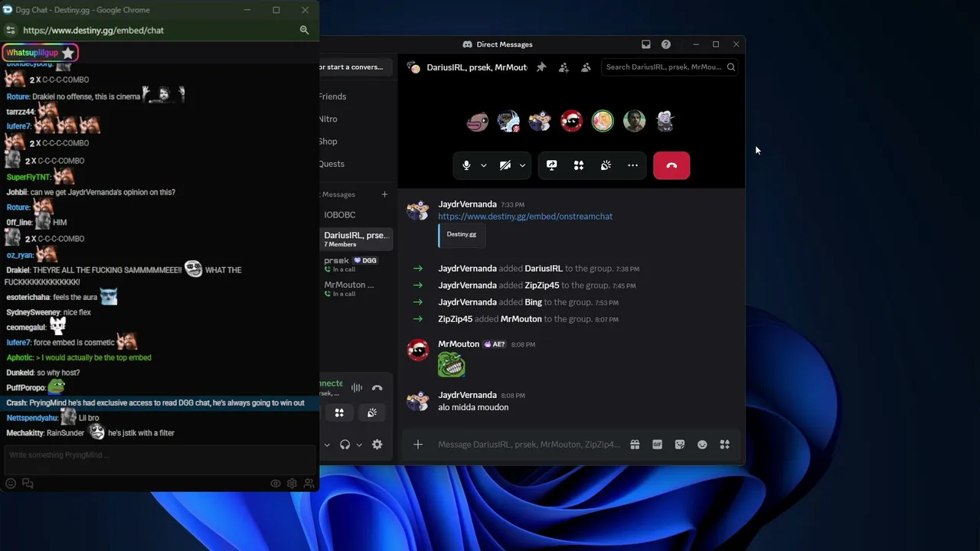
Task: Open Chrome site information icon
Action: [10, 31]
